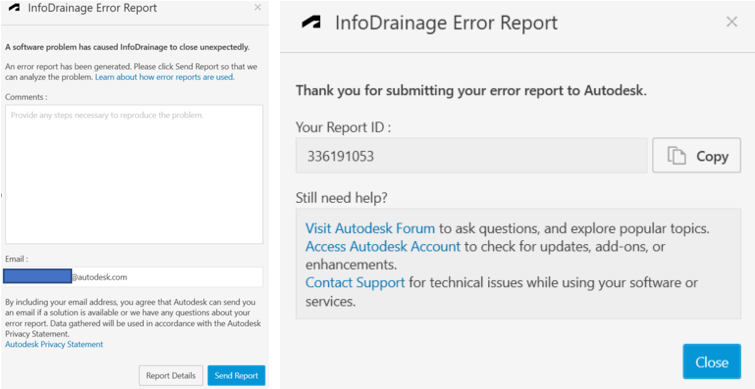The height and width of the screenshot is (389, 755).
Task: Click the blue Close button
Action: [x=712, y=362]
